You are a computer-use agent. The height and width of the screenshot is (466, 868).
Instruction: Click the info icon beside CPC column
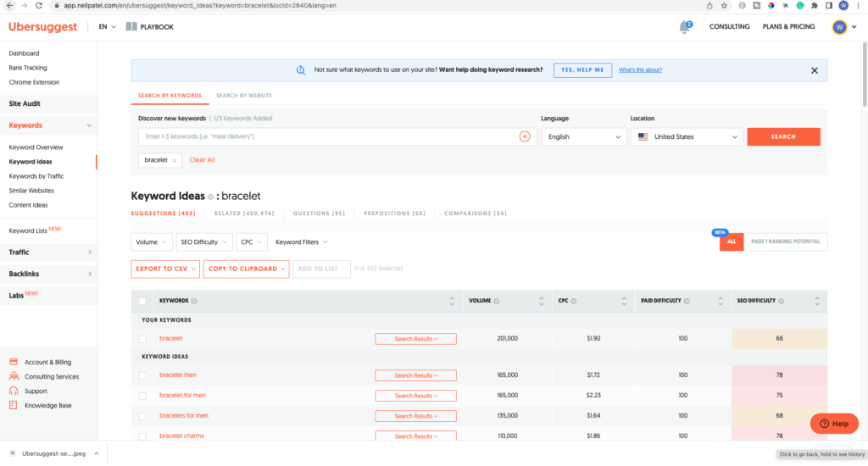point(574,301)
